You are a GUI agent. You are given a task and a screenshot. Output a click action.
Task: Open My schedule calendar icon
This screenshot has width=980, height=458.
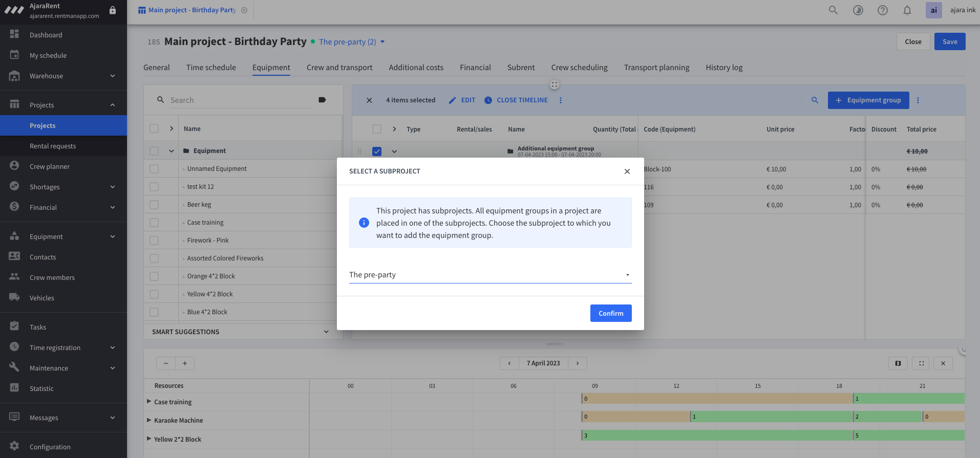(x=14, y=55)
